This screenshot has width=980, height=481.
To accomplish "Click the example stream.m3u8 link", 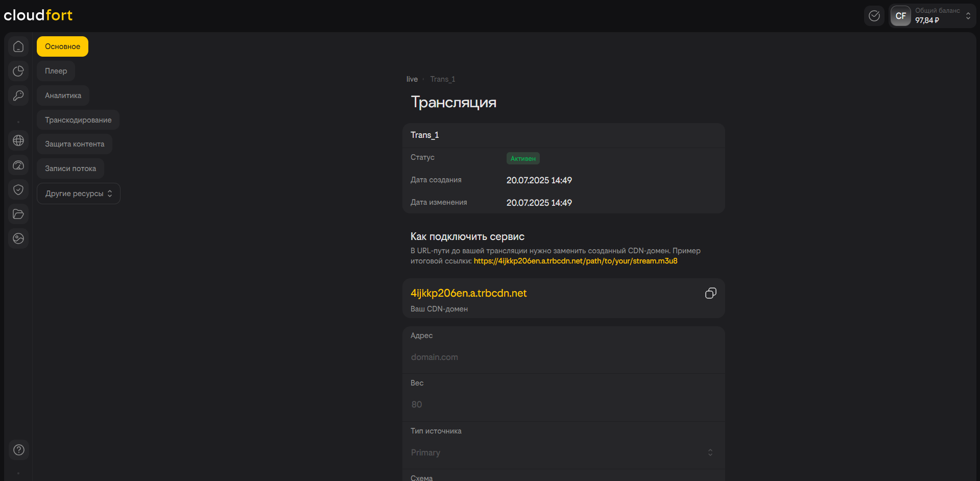I will (576, 261).
